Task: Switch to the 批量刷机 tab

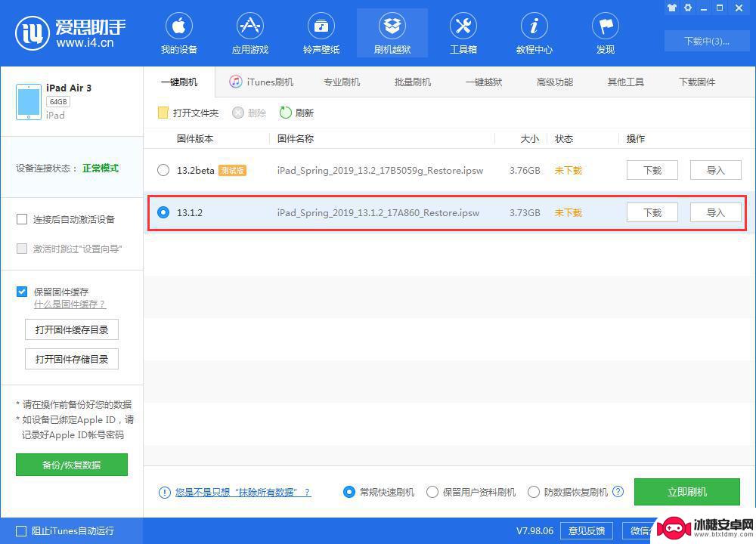Action: click(413, 82)
